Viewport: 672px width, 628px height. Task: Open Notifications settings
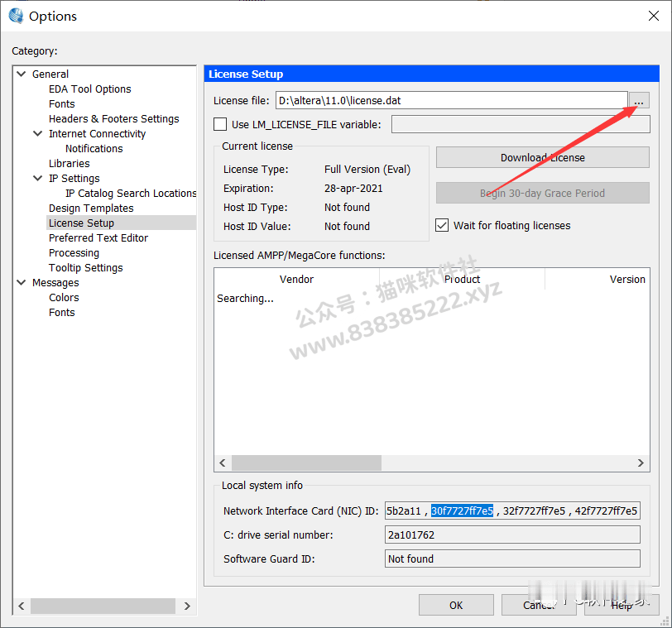pos(94,149)
